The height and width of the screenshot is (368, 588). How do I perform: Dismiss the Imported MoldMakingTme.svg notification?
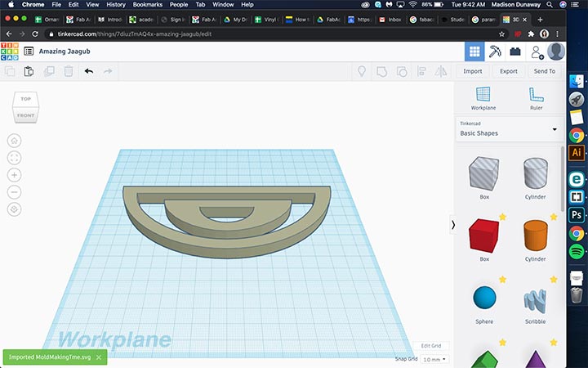click(99, 357)
